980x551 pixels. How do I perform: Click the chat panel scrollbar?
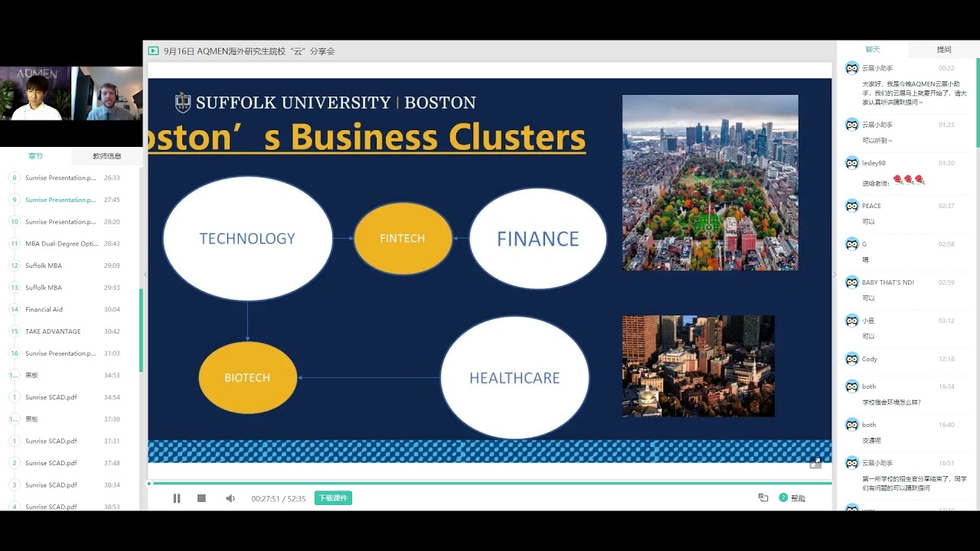978,103
